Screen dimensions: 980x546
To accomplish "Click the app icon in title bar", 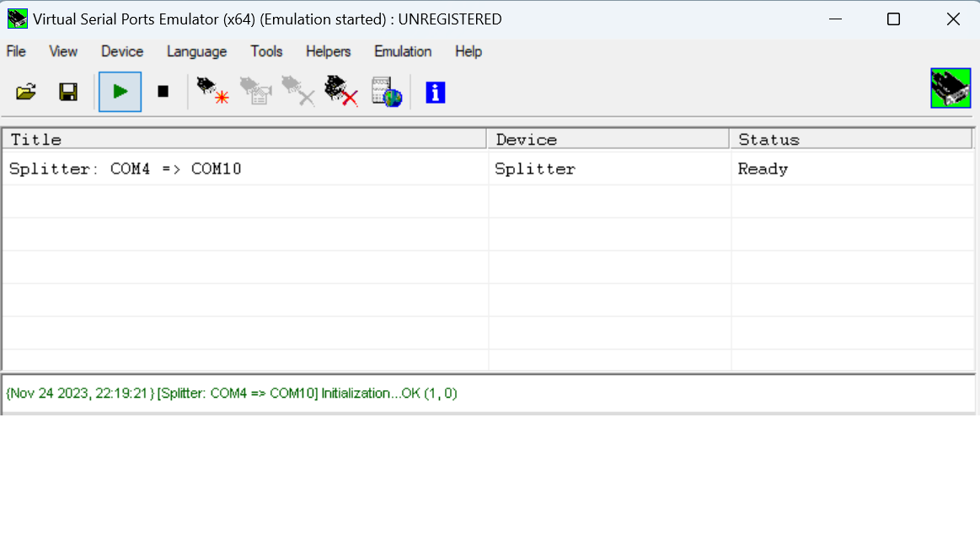I will tap(18, 19).
